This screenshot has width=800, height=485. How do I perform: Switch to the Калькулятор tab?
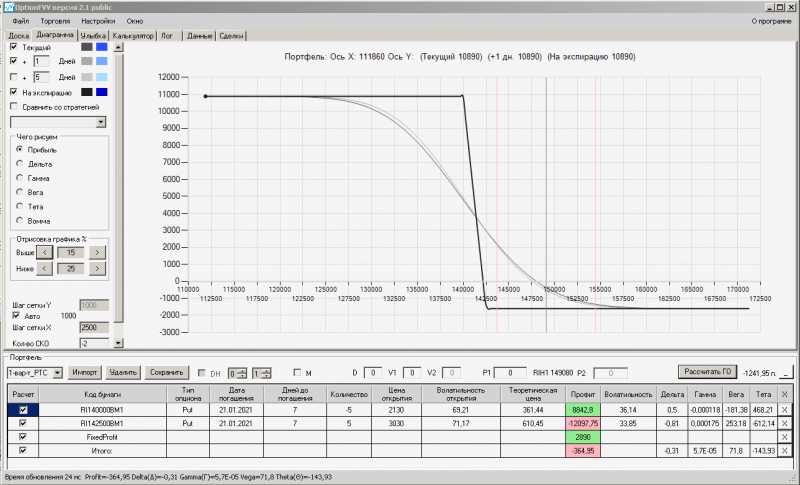133,36
